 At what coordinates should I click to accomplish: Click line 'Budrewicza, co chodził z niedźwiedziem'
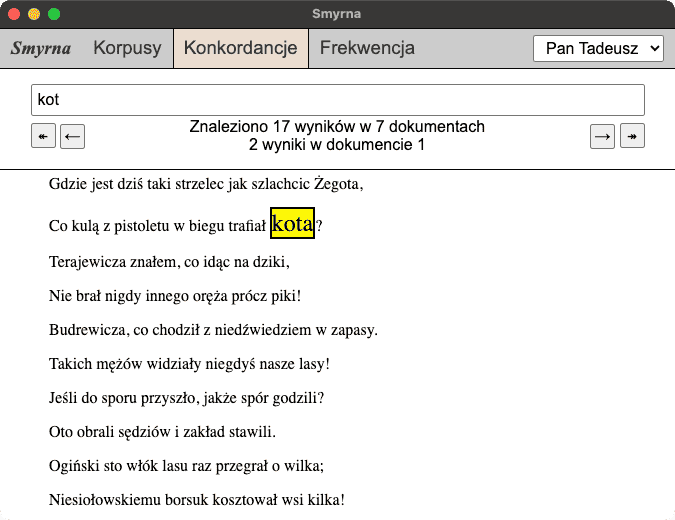click(x=213, y=330)
